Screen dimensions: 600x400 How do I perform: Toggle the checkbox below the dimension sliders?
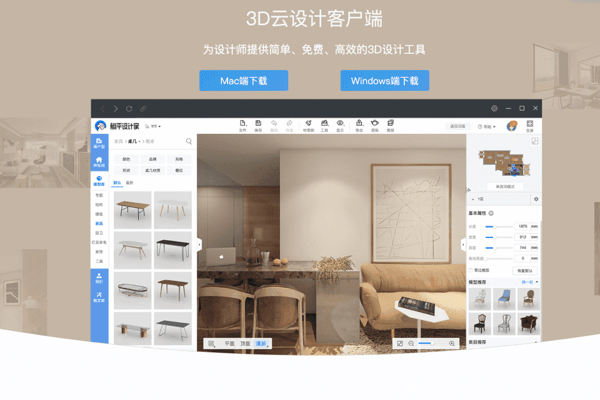471,270
